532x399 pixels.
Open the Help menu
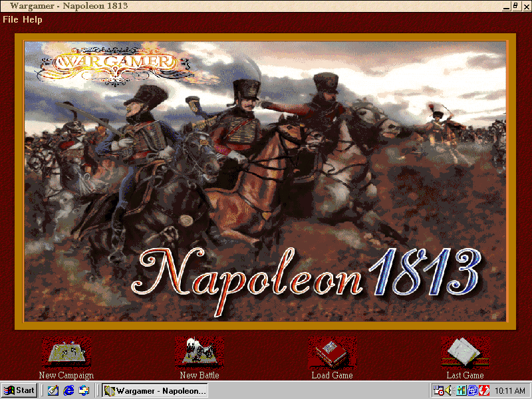32,20
